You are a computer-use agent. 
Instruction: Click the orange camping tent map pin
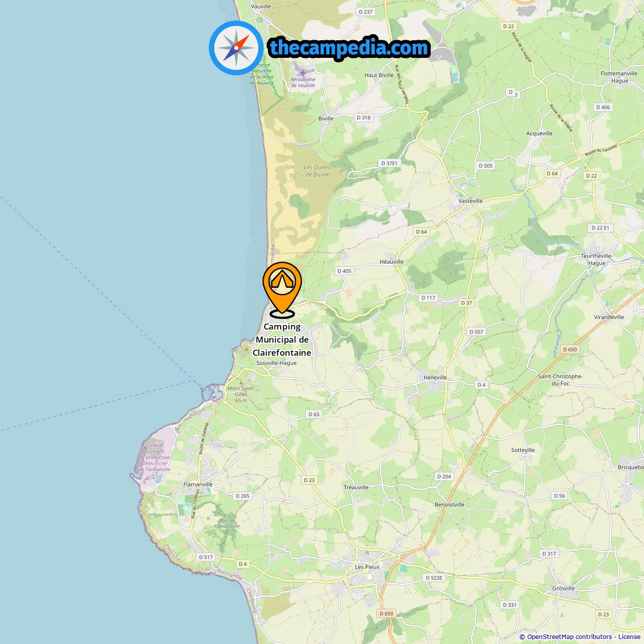[282, 289]
